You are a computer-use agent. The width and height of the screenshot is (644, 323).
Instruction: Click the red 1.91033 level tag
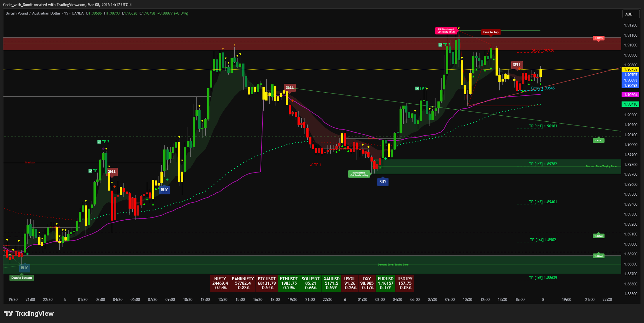click(598, 38)
